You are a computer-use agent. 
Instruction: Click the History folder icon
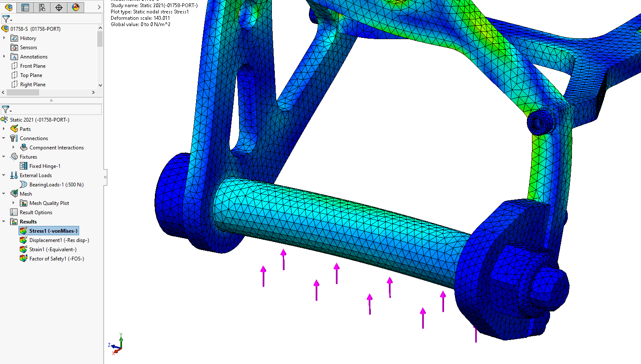coord(14,38)
